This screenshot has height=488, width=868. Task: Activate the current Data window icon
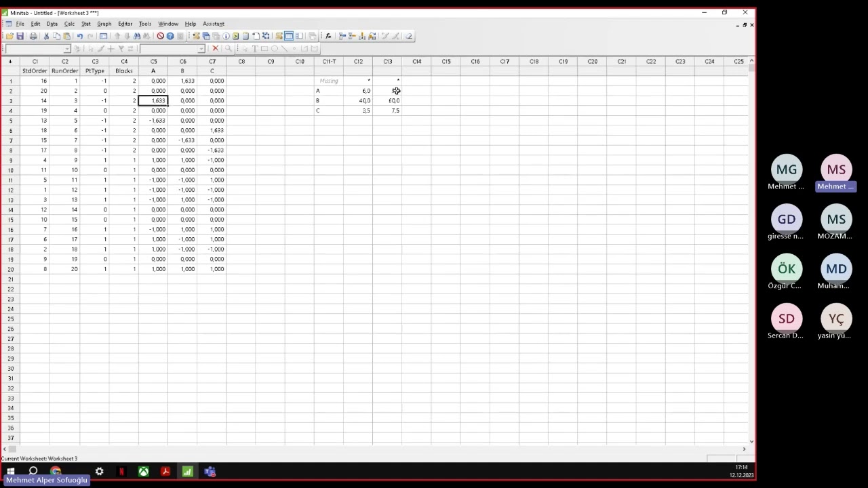[x=289, y=36]
